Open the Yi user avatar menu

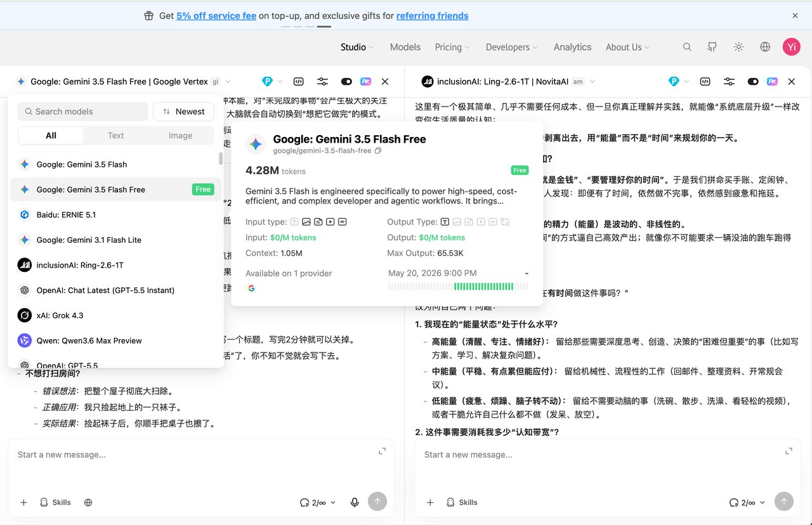791,47
